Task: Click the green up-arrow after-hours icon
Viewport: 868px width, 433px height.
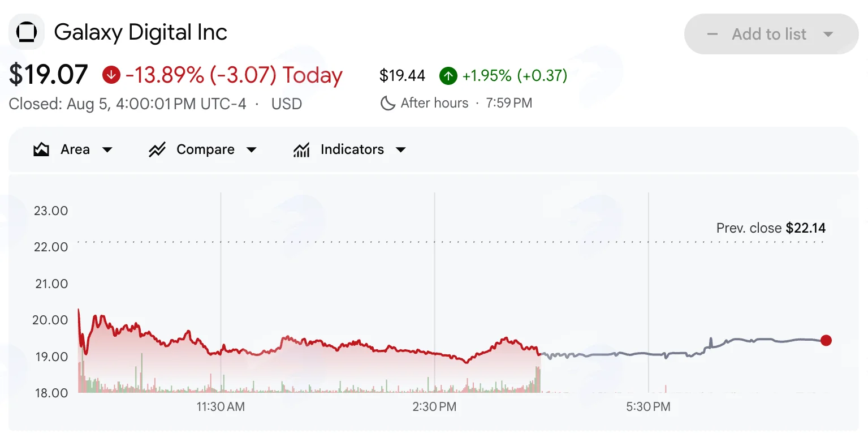Action: point(448,75)
